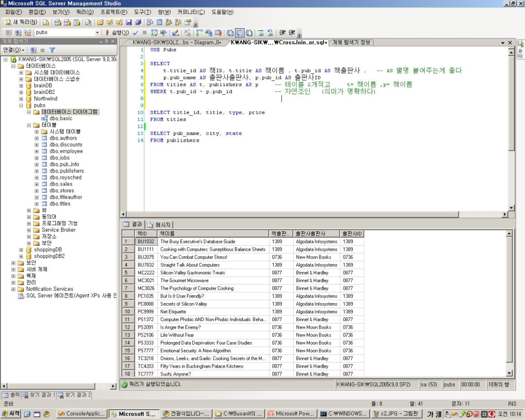Viewport: 525px width, 420px height.
Task: Click Specify Values for Template Parameters icon
Action: coord(187,32)
